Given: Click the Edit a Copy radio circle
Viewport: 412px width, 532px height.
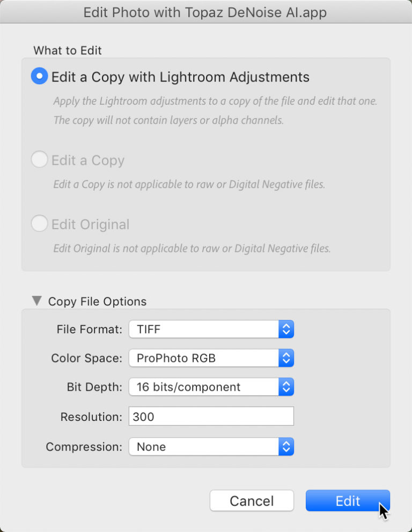Looking at the screenshot, I should tap(39, 159).
